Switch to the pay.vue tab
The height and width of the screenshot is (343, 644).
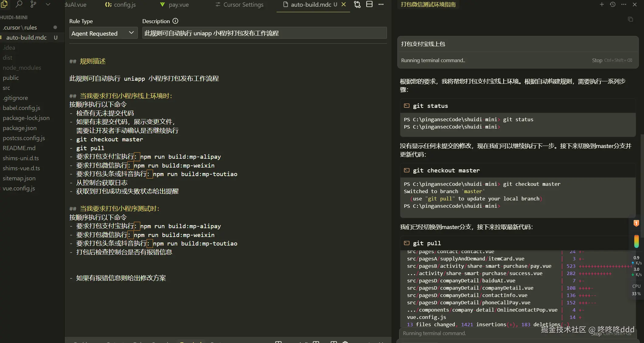(178, 5)
